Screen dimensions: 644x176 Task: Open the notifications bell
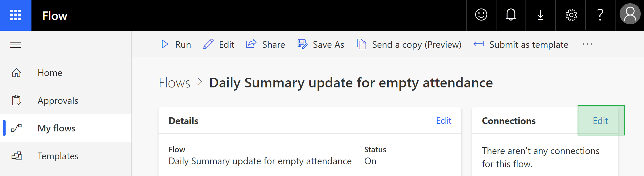tap(511, 15)
